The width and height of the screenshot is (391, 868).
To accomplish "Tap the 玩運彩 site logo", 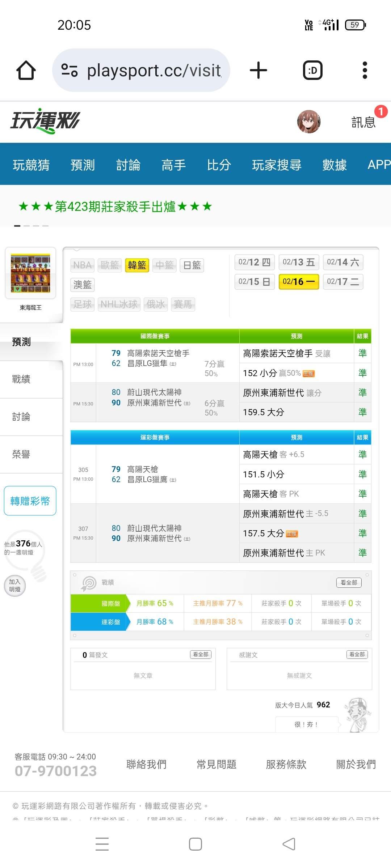I will pyautogui.click(x=45, y=121).
